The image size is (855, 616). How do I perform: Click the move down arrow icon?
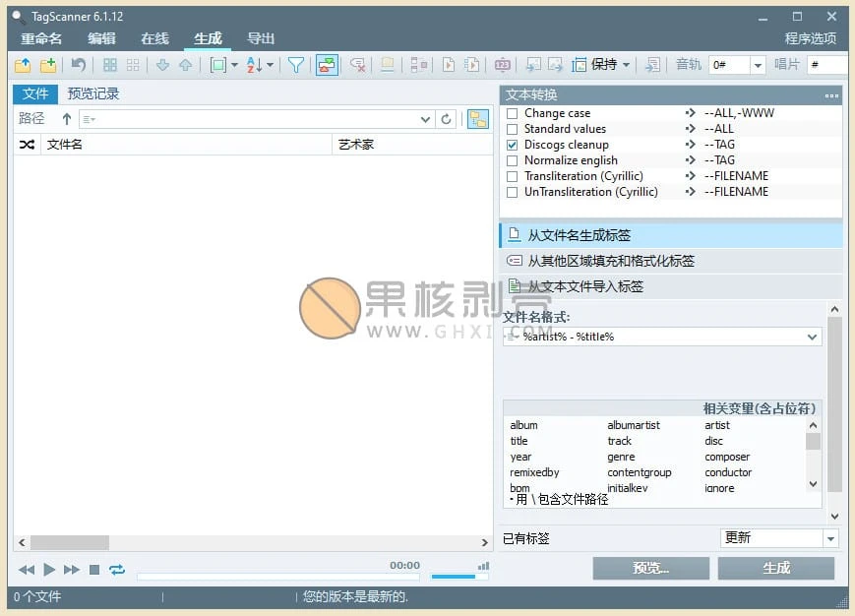(162, 65)
